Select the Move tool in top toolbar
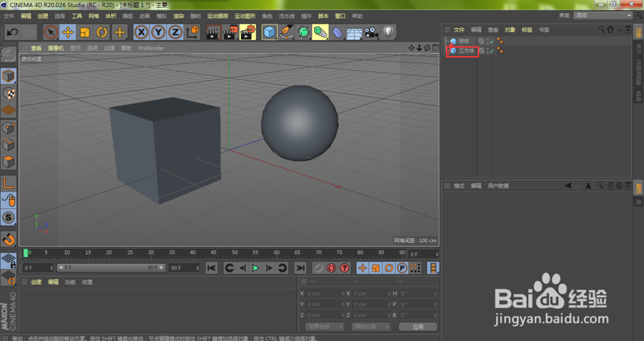Image resolution: width=644 pixels, height=341 pixels. (68, 32)
